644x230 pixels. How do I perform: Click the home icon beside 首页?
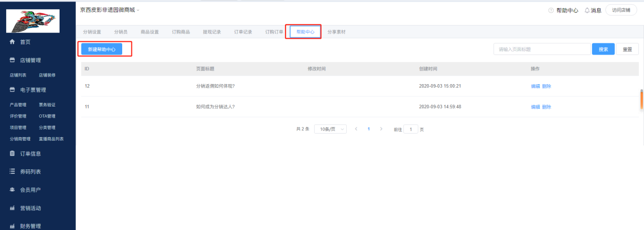coord(13,42)
